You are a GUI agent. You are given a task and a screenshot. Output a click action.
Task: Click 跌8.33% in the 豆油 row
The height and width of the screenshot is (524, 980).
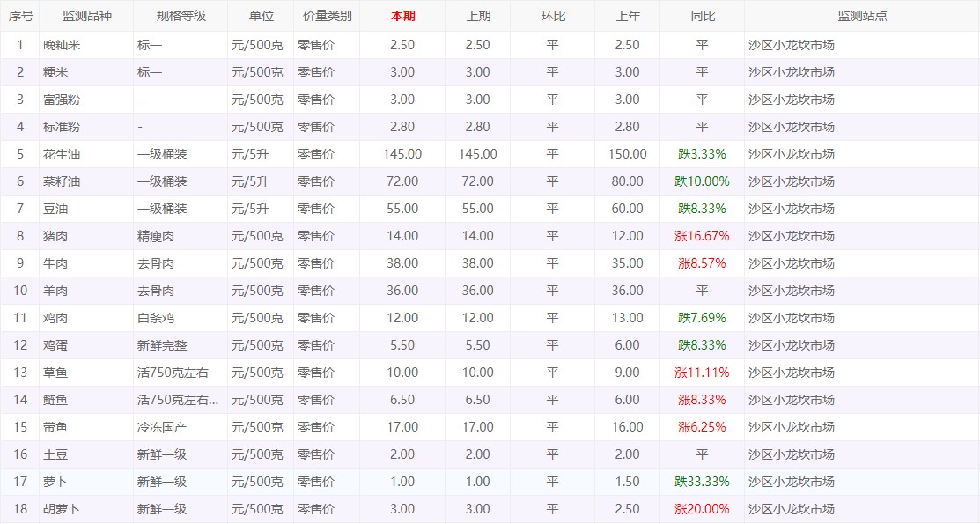click(703, 209)
